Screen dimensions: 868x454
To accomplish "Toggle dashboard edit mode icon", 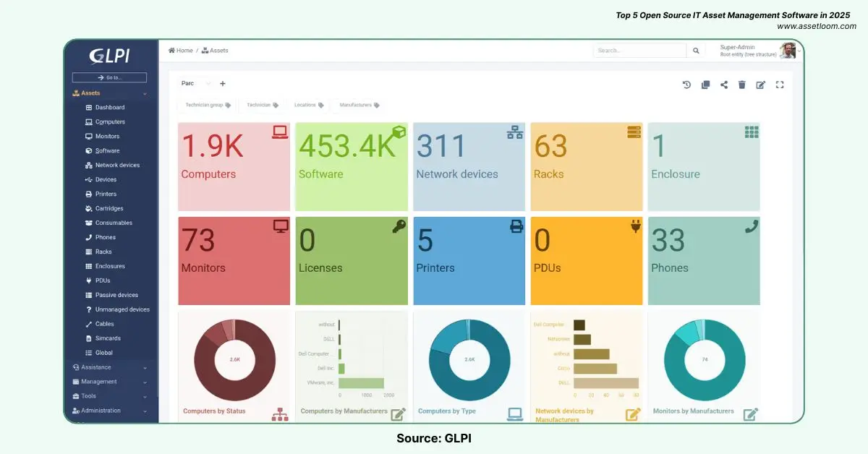I will click(x=760, y=85).
